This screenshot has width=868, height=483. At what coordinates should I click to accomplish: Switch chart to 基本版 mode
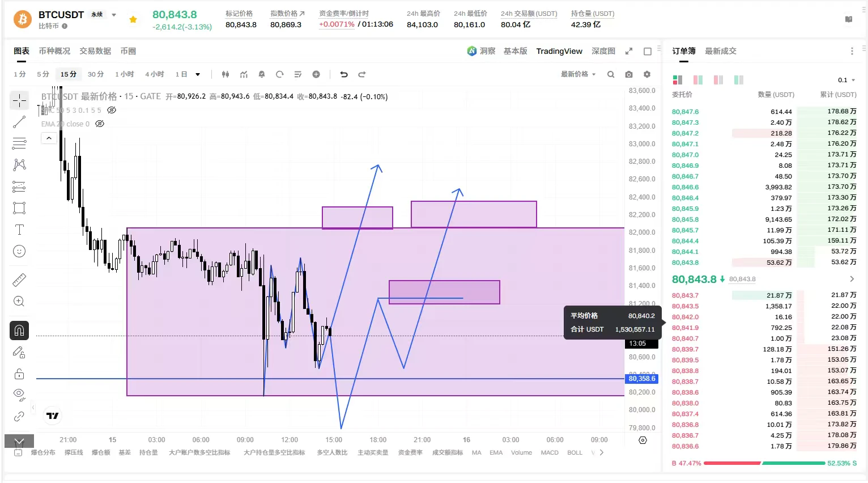(x=516, y=51)
